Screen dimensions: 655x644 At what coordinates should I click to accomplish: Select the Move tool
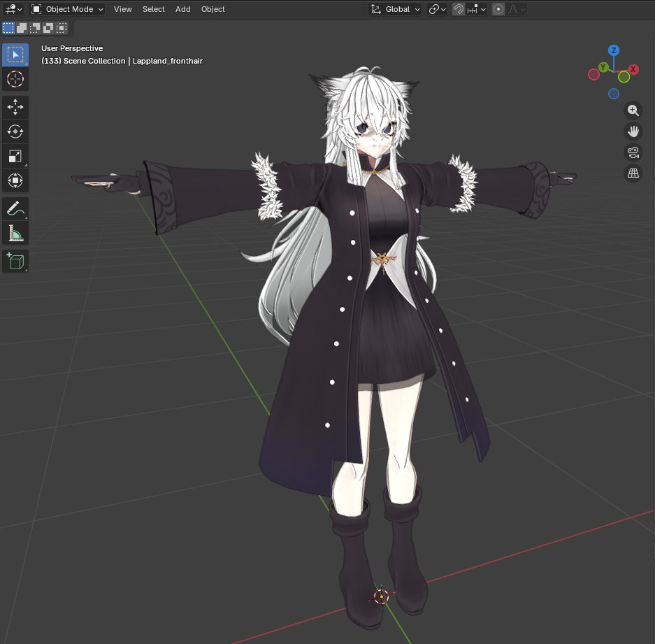(x=15, y=107)
